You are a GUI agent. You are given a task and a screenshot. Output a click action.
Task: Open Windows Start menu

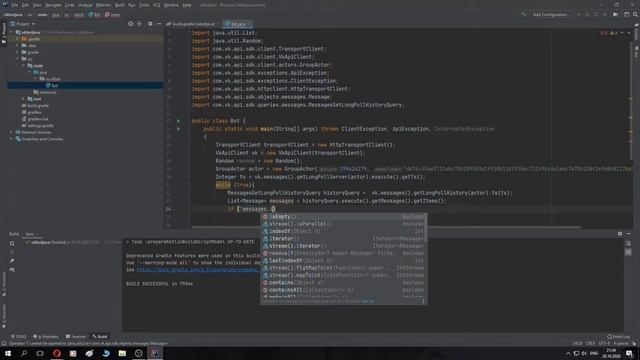pos(8,353)
